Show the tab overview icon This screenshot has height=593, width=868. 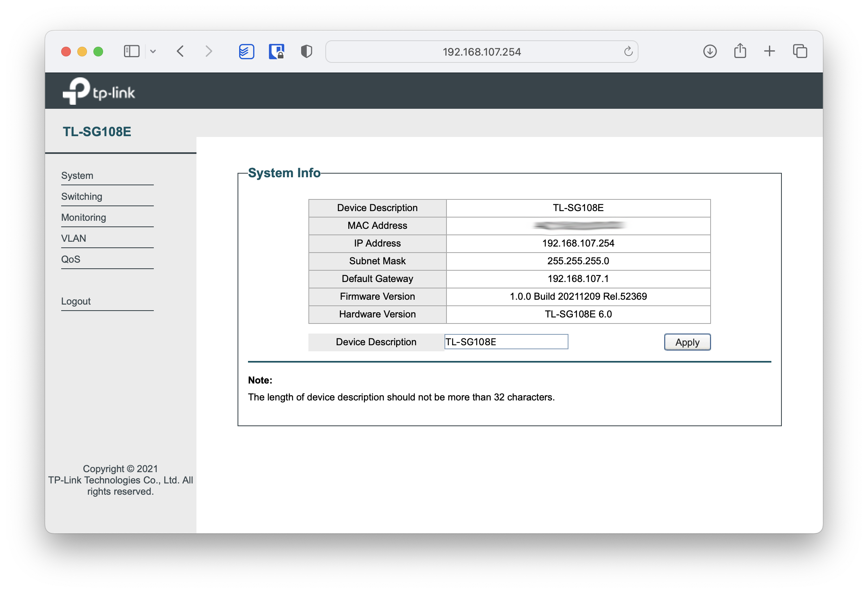click(800, 51)
